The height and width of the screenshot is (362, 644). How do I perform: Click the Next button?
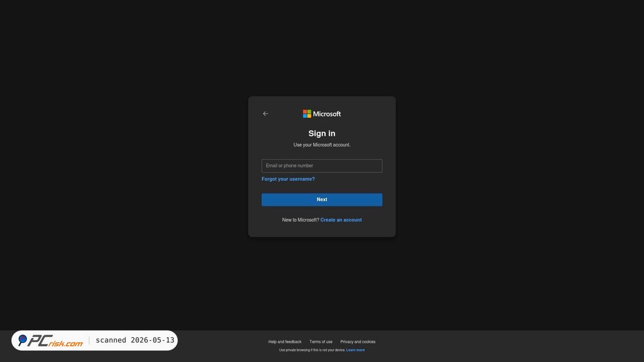tap(321, 199)
